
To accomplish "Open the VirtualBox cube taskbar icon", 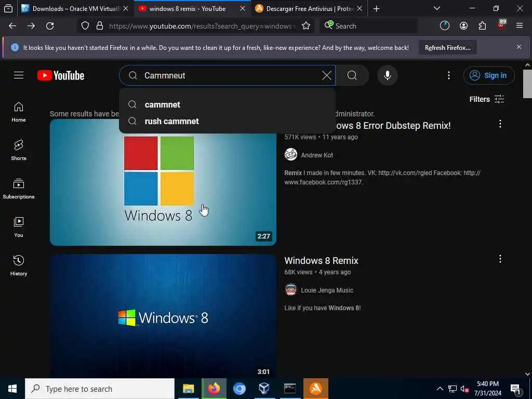I will tap(264, 389).
